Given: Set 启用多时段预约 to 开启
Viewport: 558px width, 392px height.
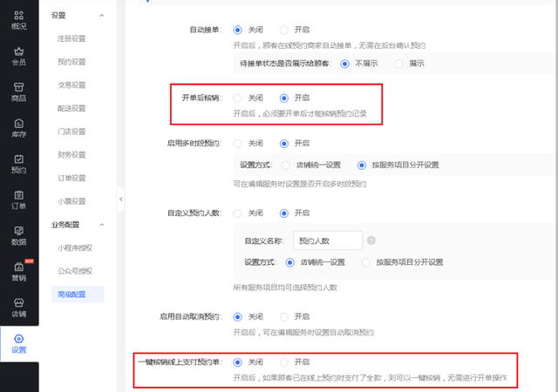Looking at the screenshot, I should point(284,144).
